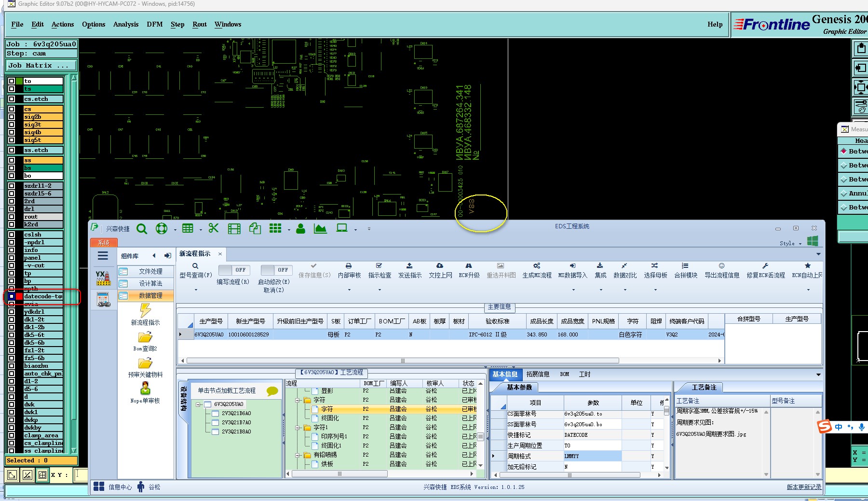Click the green user person icon
868x501 pixels.
click(x=300, y=228)
